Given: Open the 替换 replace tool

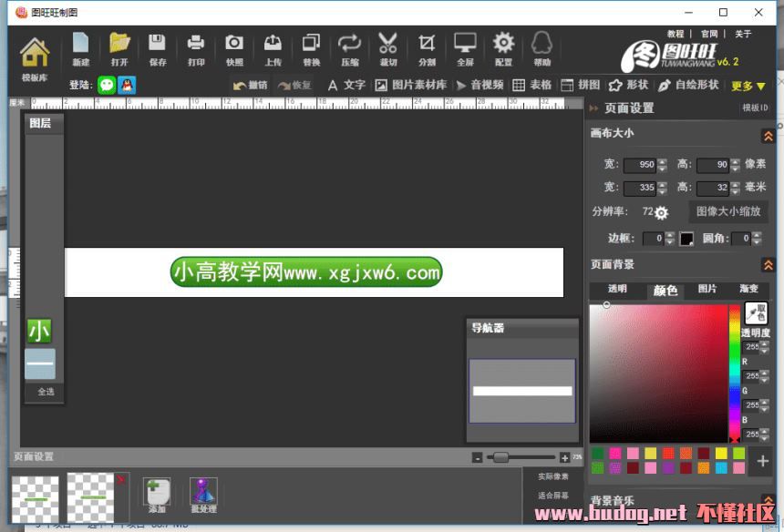Looking at the screenshot, I should tap(311, 49).
